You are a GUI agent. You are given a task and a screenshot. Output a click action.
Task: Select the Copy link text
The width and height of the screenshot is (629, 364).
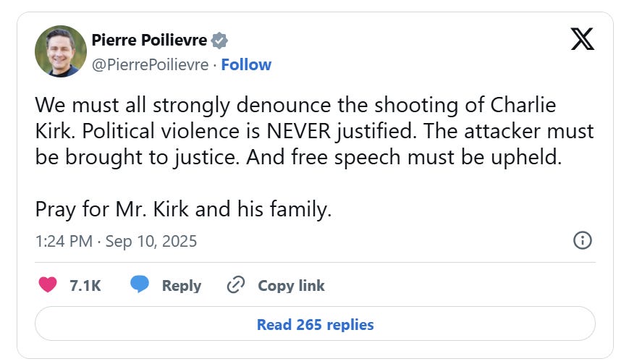click(291, 286)
